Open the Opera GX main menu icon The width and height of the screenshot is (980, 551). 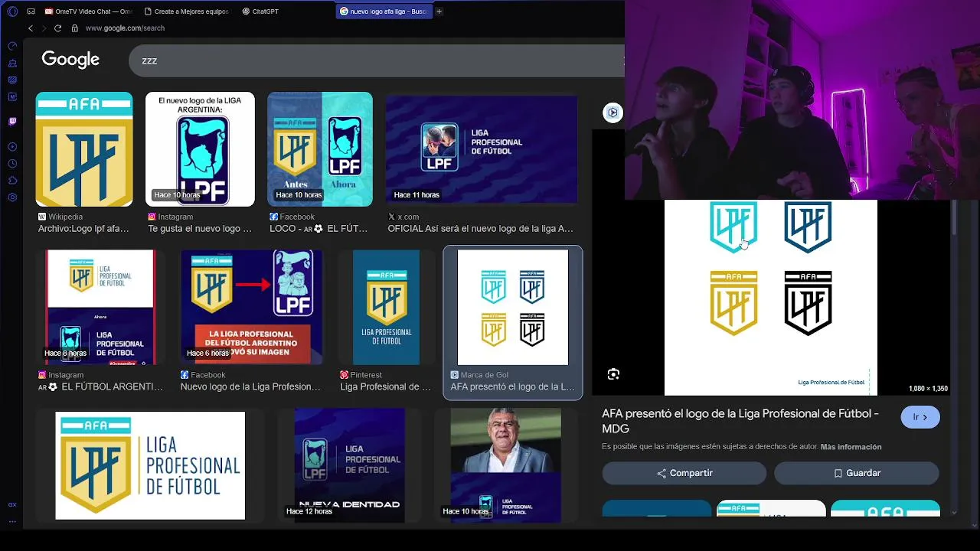pos(12,11)
